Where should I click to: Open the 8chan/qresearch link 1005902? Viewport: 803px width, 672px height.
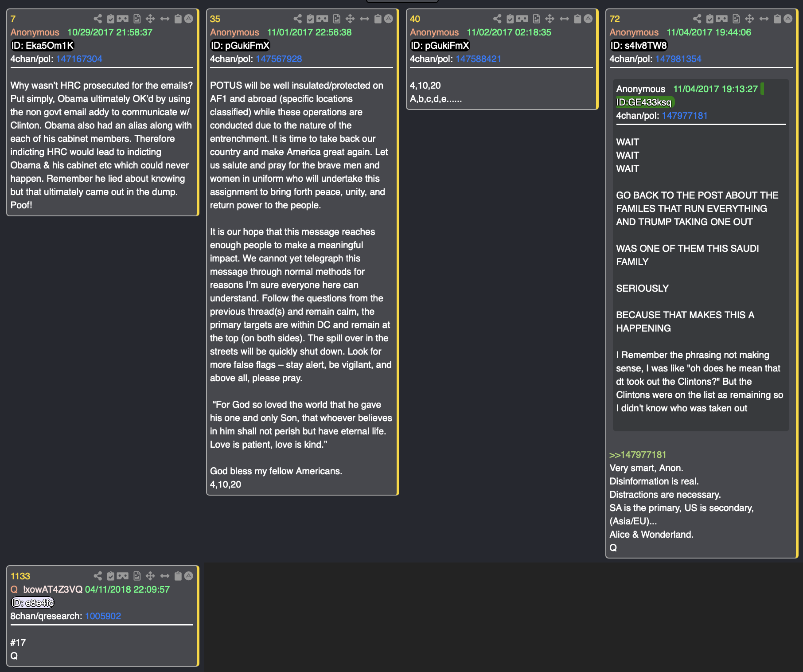click(x=103, y=616)
